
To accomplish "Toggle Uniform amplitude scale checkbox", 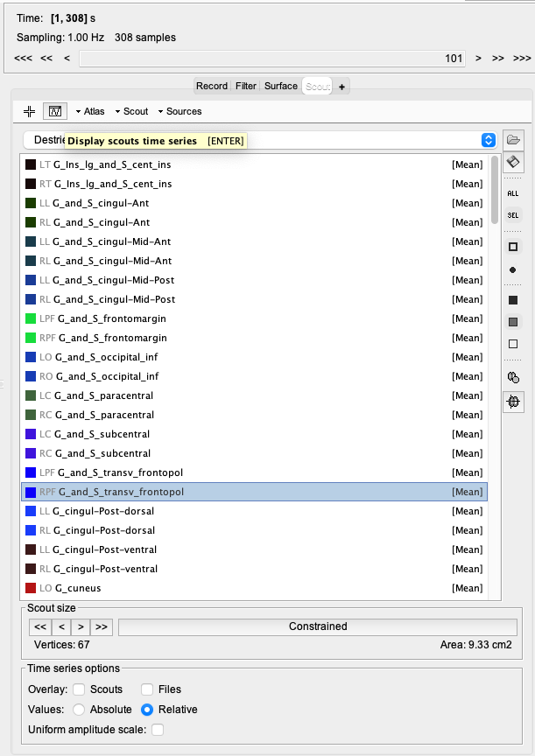I will 158,730.
